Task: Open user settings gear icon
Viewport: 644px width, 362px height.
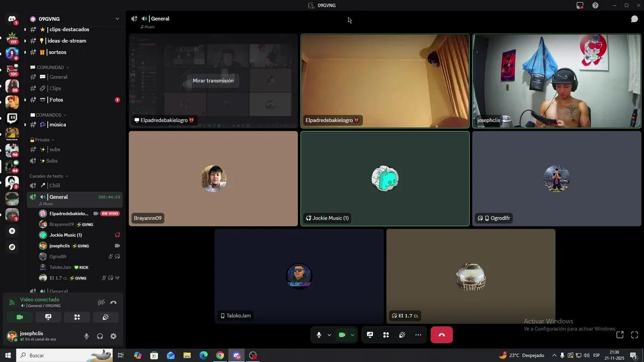Action: pyautogui.click(x=113, y=336)
